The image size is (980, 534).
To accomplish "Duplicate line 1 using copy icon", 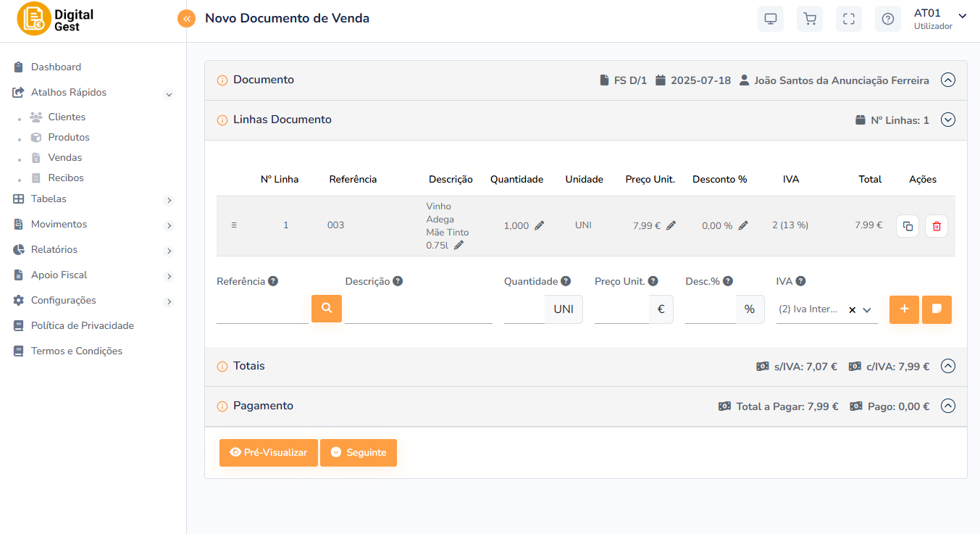I will coord(908,226).
